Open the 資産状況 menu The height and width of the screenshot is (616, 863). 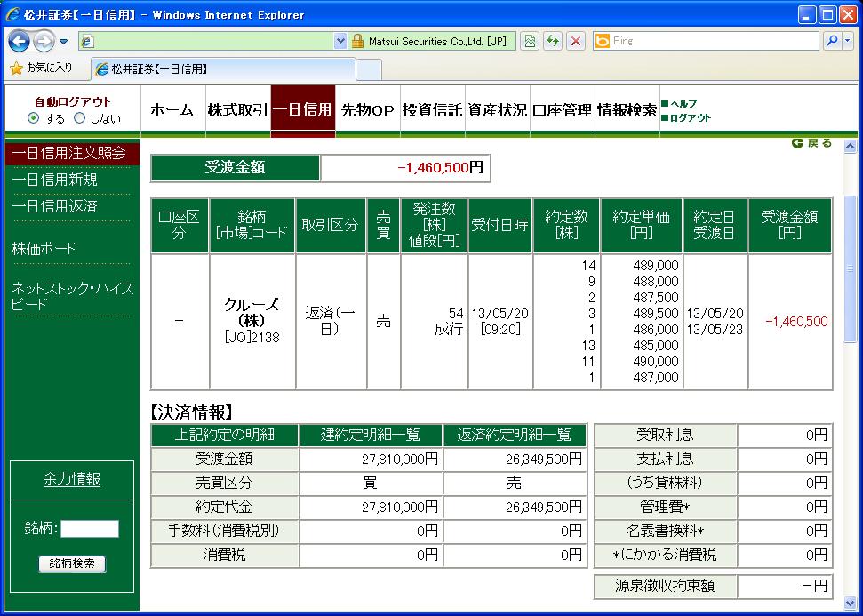pyautogui.click(x=498, y=109)
